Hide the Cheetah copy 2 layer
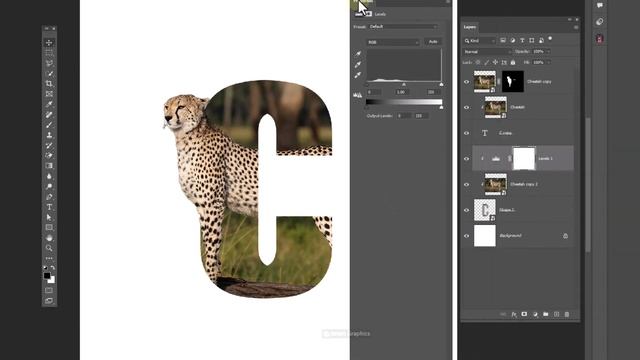Viewport: 640px width, 360px height. coord(467,184)
